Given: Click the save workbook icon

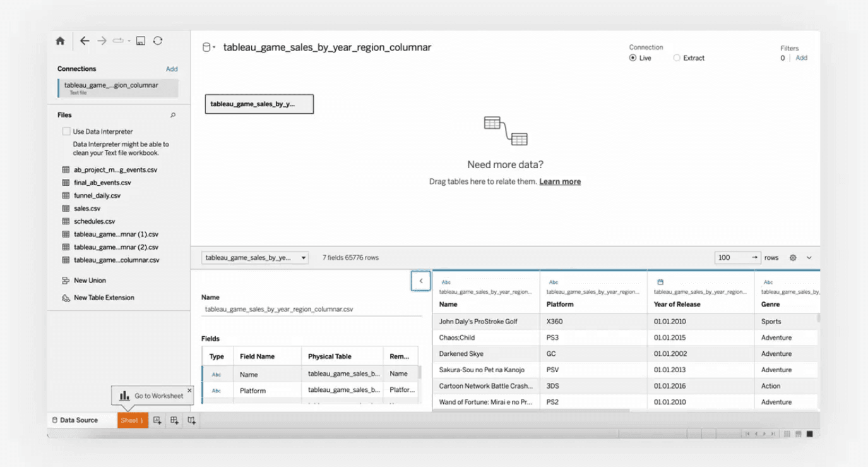Looking at the screenshot, I should [x=141, y=41].
